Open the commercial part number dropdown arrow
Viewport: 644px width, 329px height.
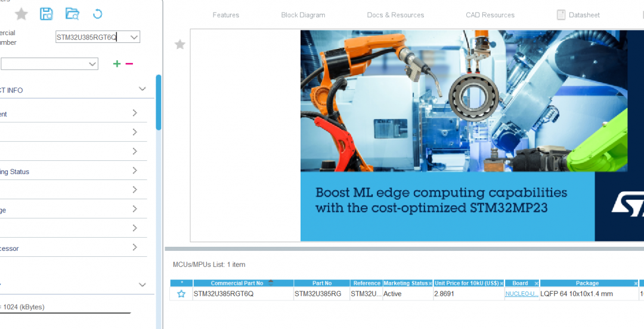134,37
